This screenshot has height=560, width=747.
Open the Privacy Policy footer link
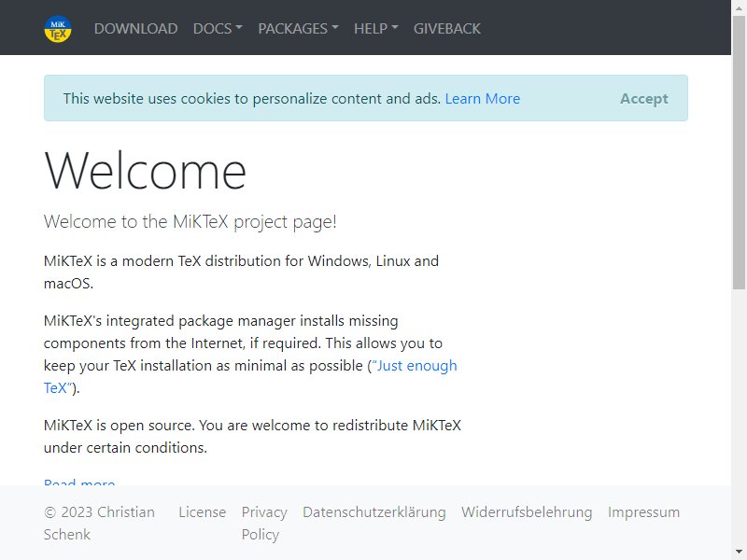point(264,524)
